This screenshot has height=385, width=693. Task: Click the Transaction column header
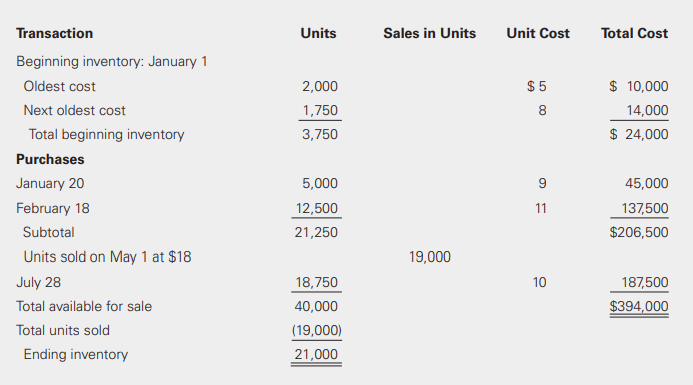coord(54,33)
